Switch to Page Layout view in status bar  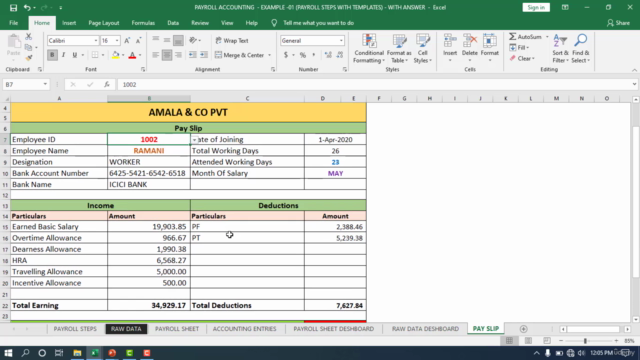pyautogui.click(x=528, y=340)
